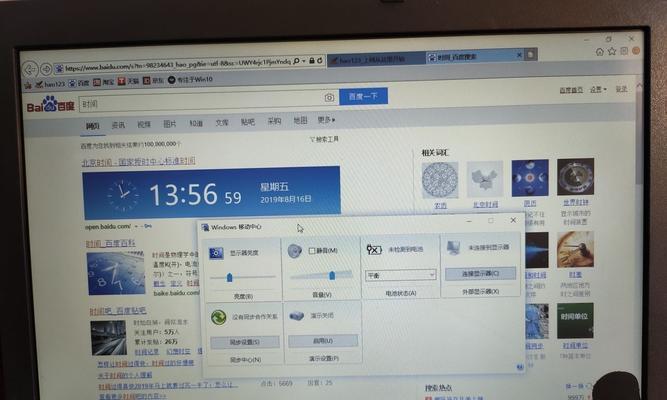
Task: Open the 天猫 favorites bar bookmark
Action: (x=128, y=81)
